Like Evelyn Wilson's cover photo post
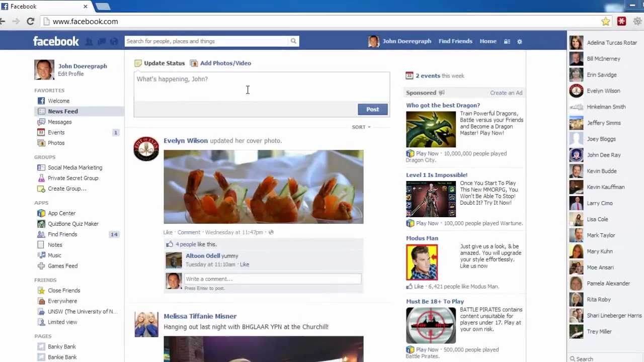The width and height of the screenshot is (644, 362). [168, 232]
